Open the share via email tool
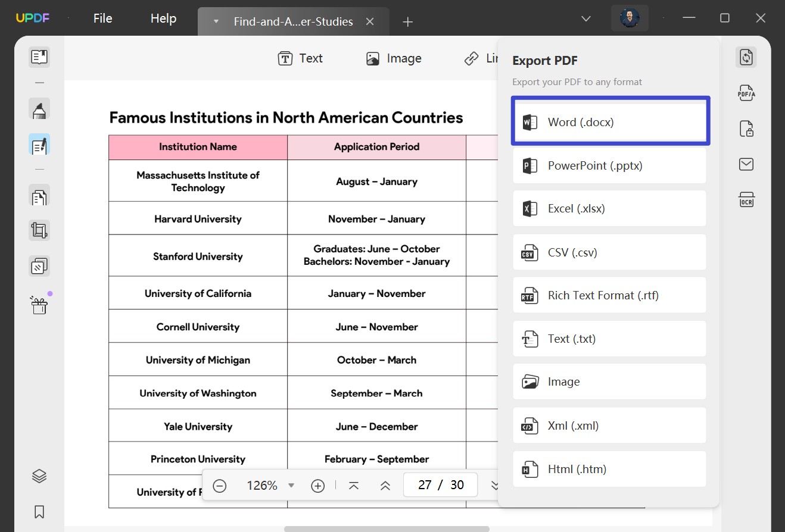This screenshot has height=532, width=785. pyautogui.click(x=746, y=164)
